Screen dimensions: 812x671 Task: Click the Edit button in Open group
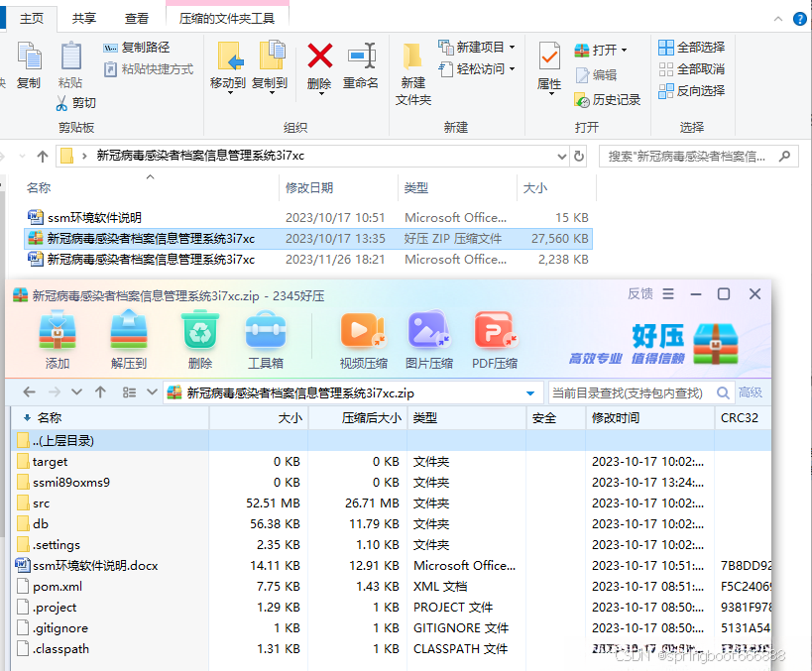(596, 75)
